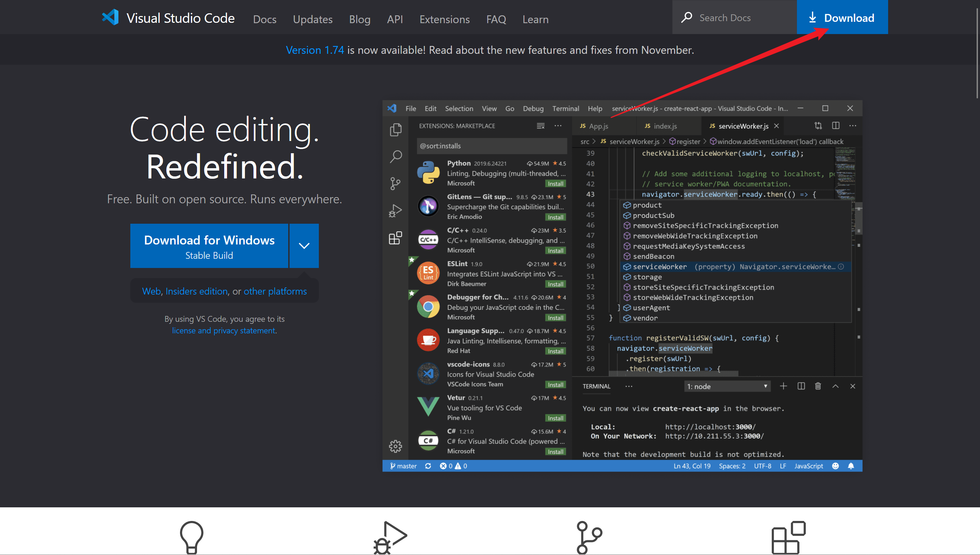Open the Version 1.74 link
980x555 pixels.
click(315, 50)
